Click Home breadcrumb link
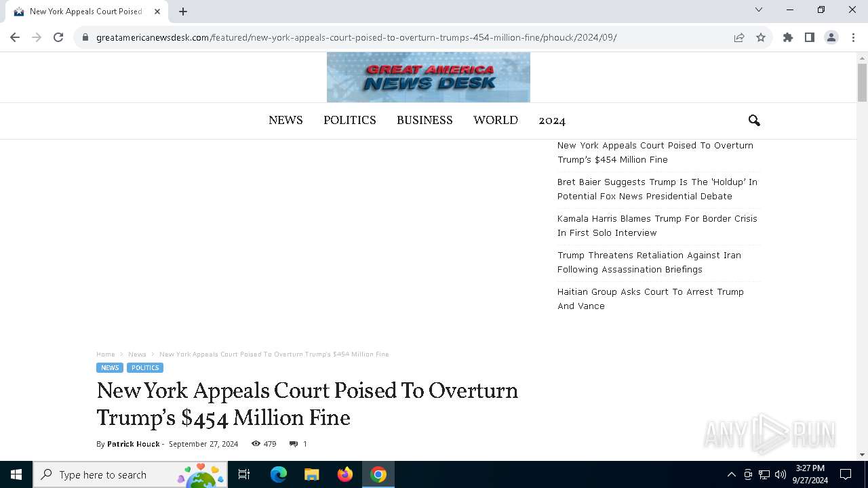Screen dimensions: 868x488 [106, 354]
